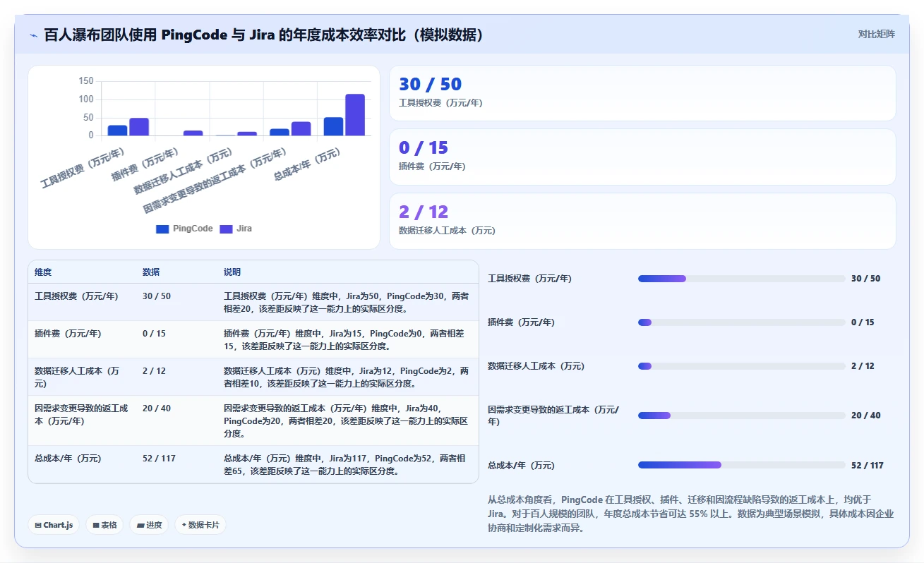Toggle the PingCode legend swatch
This screenshot has height=563, width=924.
pyautogui.click(x=162, y=229)
